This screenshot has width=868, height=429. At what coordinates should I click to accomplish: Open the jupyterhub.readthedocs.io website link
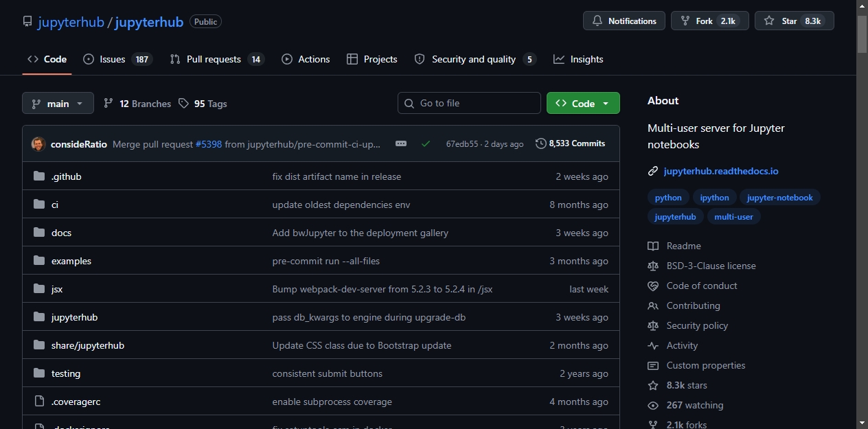coord(721,171)
